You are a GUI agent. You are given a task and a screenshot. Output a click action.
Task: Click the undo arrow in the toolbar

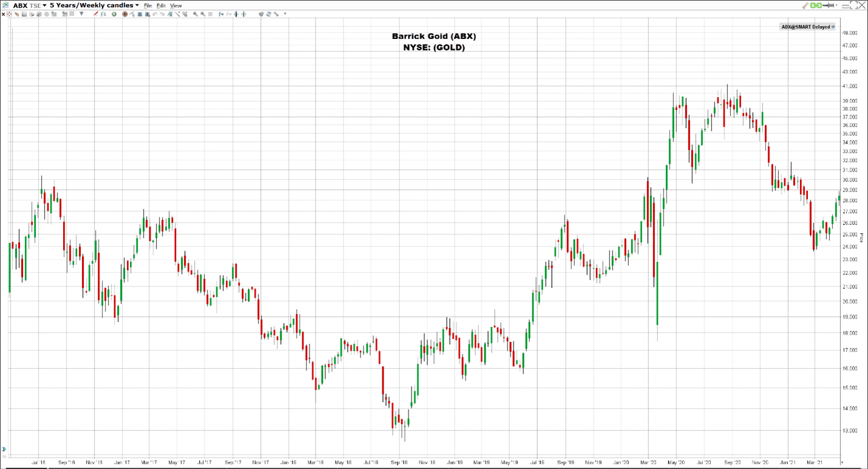tap(155, 14)
